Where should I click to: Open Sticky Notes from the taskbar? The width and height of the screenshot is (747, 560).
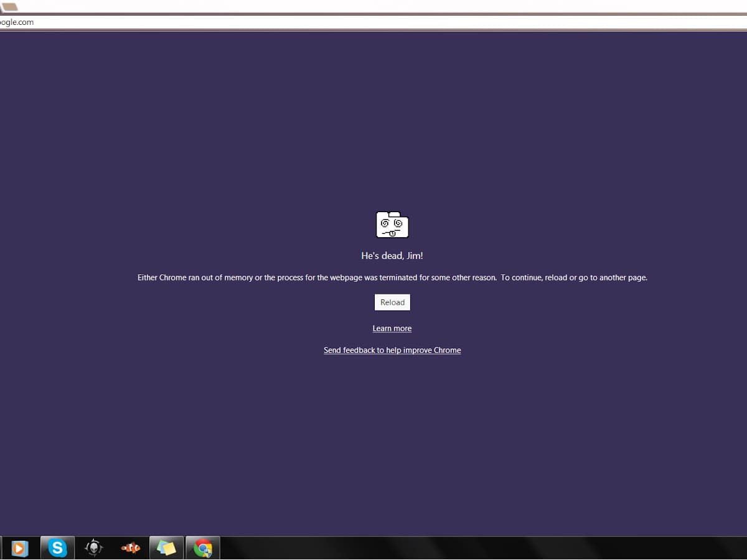click(166, 548)
